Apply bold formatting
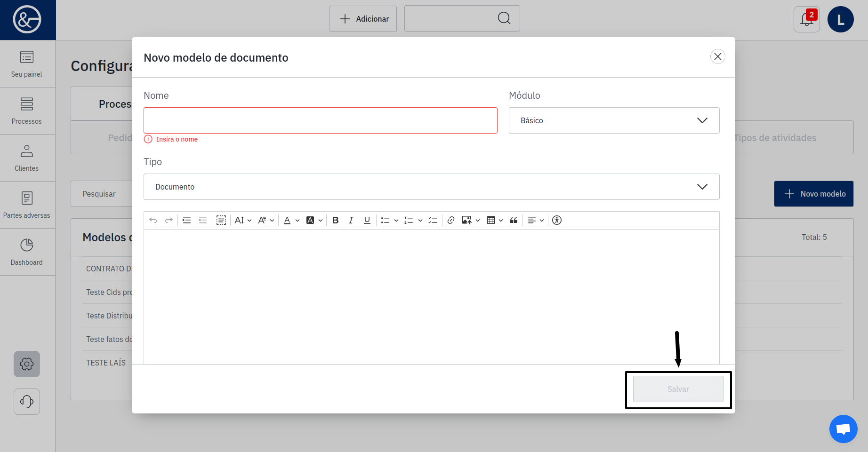Image resolution: width=868 pixels, height=452 pixels. [336, 220]
